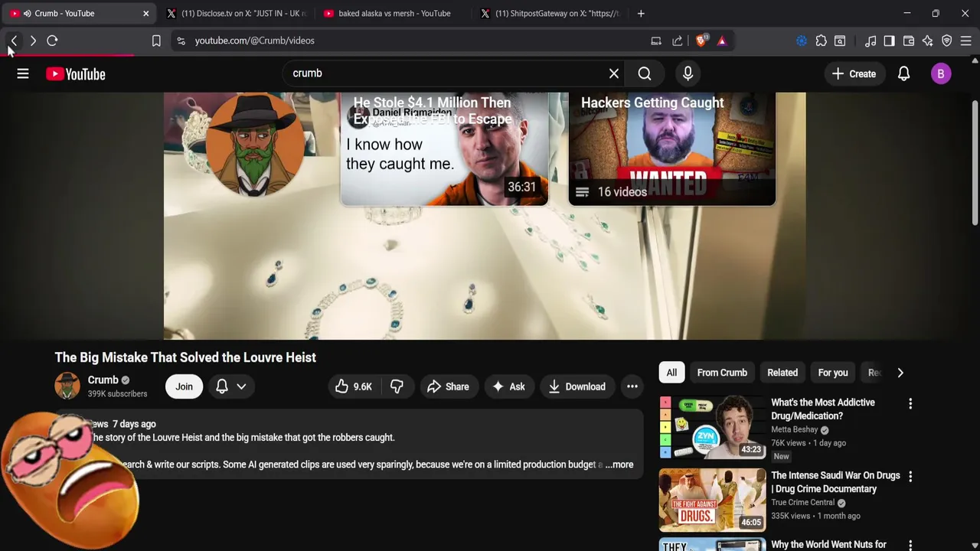Open more actions three-dot menu

point(632,386)
